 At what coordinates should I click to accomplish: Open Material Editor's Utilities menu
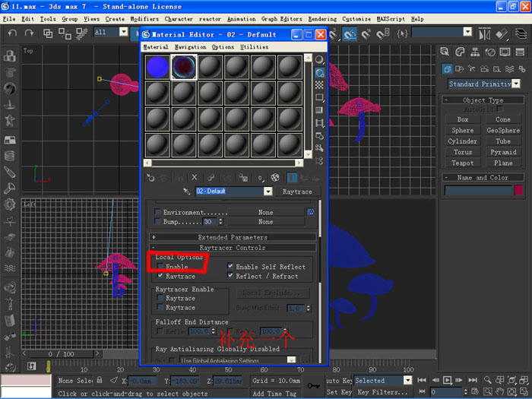tap(254, 47)
